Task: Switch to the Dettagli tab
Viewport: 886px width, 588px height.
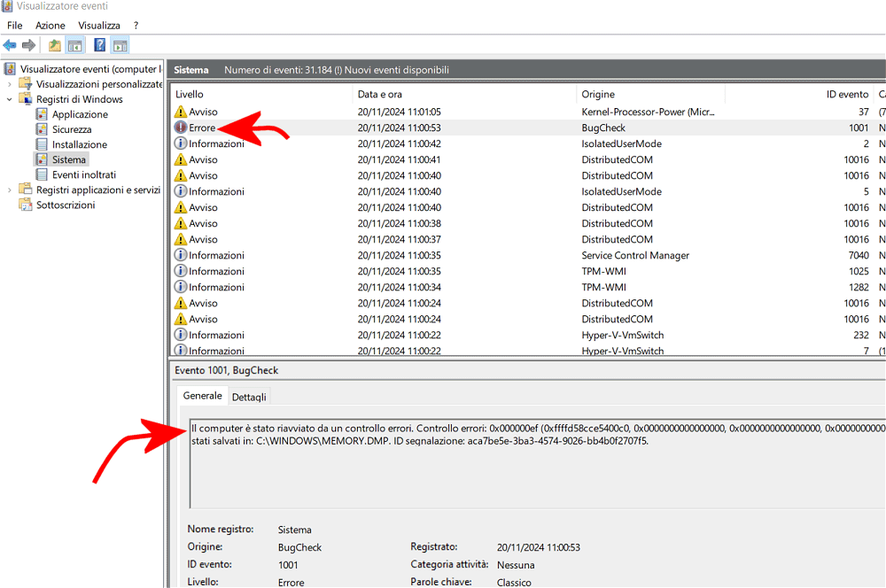Action: pyautogui.click(x=249, y=397)
